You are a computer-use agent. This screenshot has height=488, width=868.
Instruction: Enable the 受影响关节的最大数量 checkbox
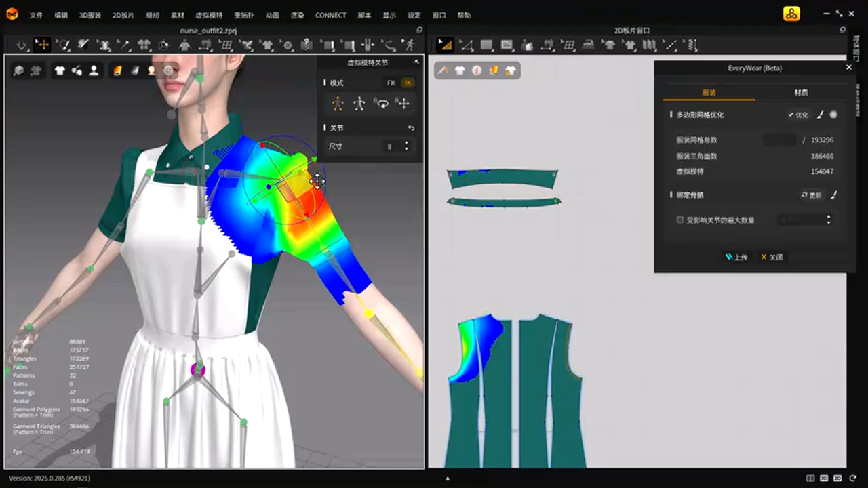680,220
